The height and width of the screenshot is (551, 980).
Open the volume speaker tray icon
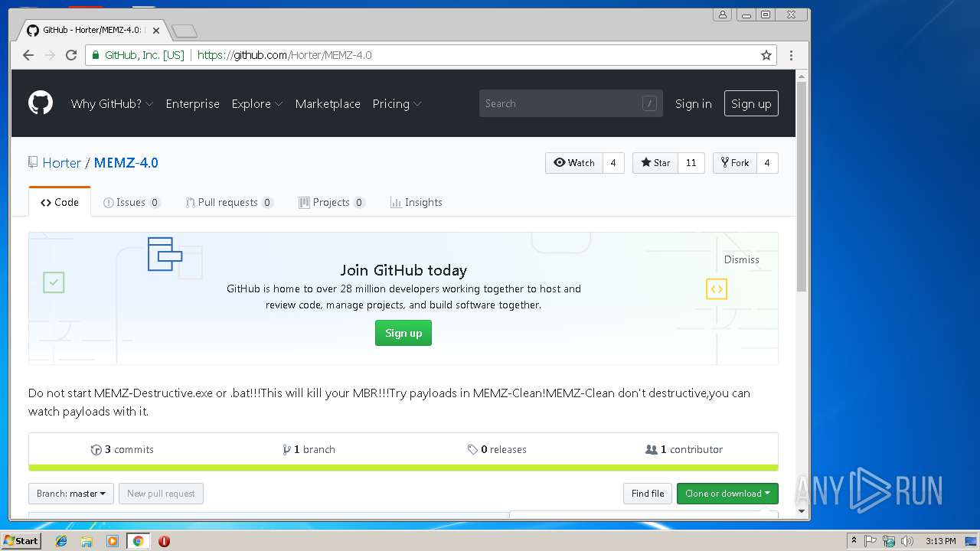[x=907, y=541]
